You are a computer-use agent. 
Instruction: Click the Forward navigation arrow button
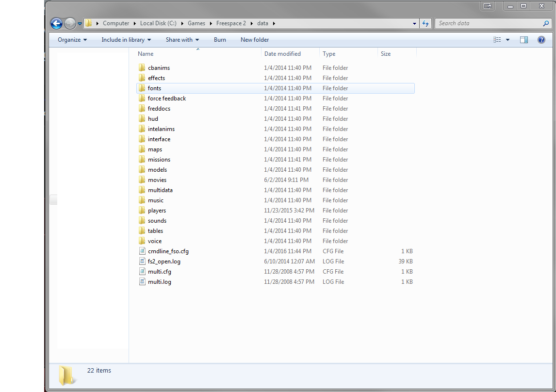(70, 23)
